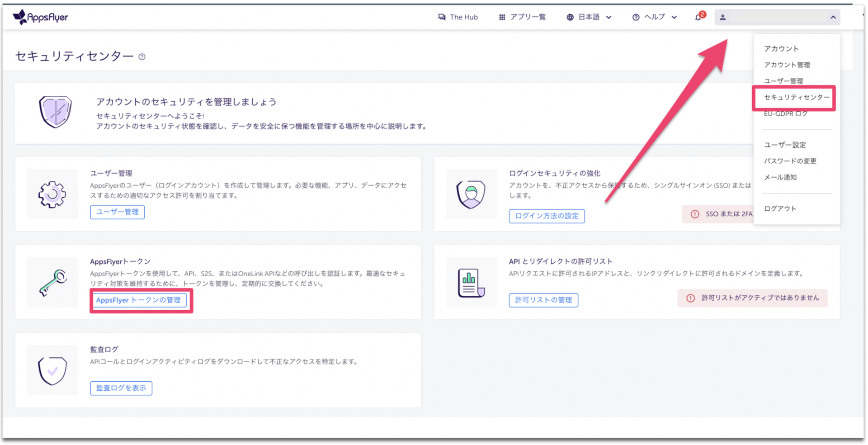Choose セキュリティセンター menu entry
The width and height of the screenshot is (868, 445).
[x=797, y=97]
